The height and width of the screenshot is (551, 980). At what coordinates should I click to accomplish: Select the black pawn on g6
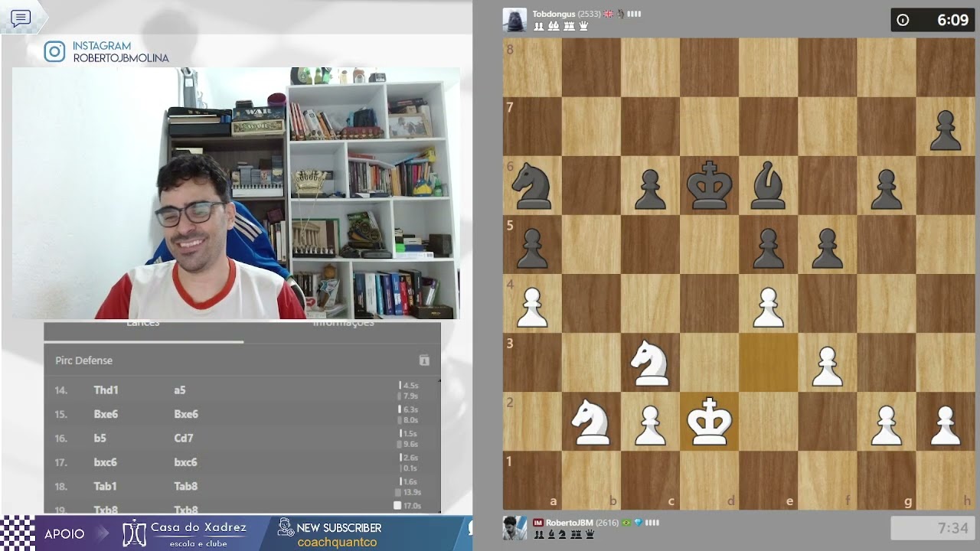point(886,189)
